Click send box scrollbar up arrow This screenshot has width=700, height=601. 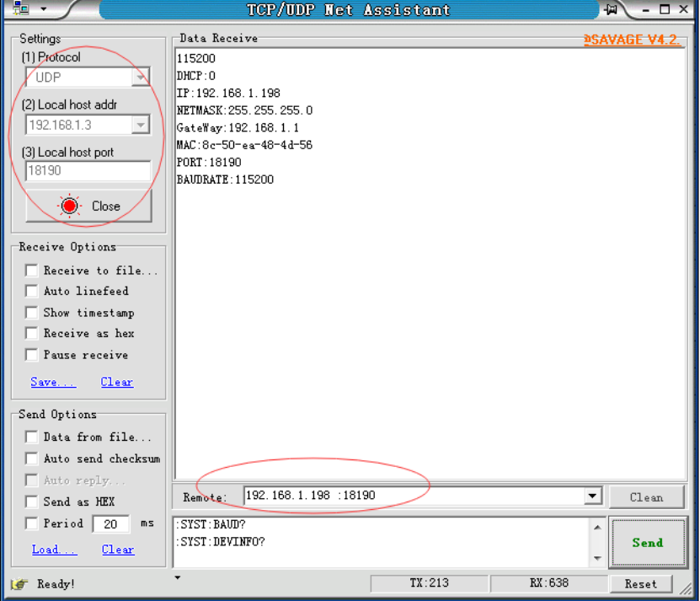coord(597,528)
